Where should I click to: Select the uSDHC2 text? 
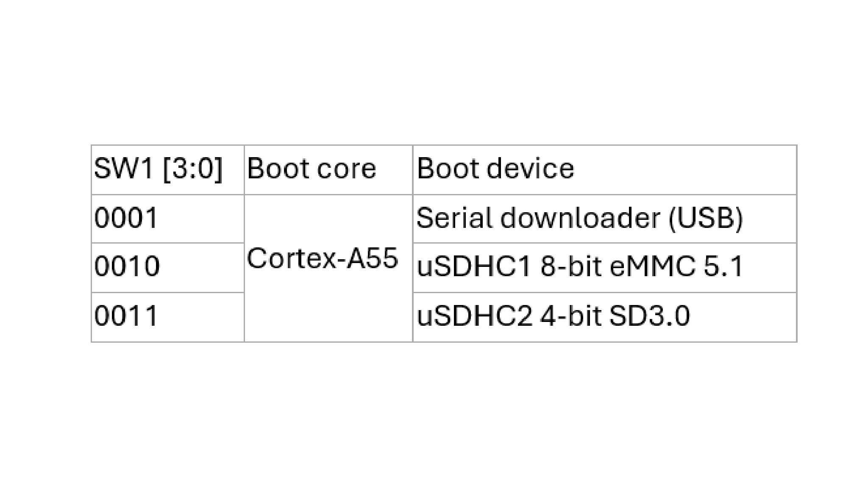pos(474,316)
